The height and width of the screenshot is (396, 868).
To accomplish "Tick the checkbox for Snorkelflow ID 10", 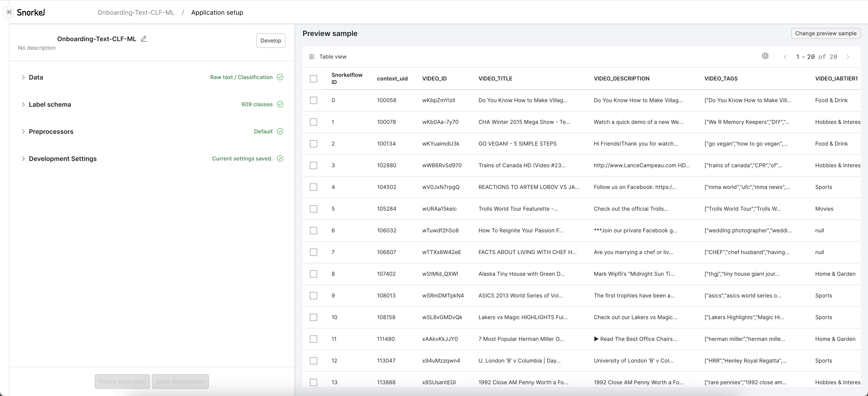I will (x=313, y=318).
